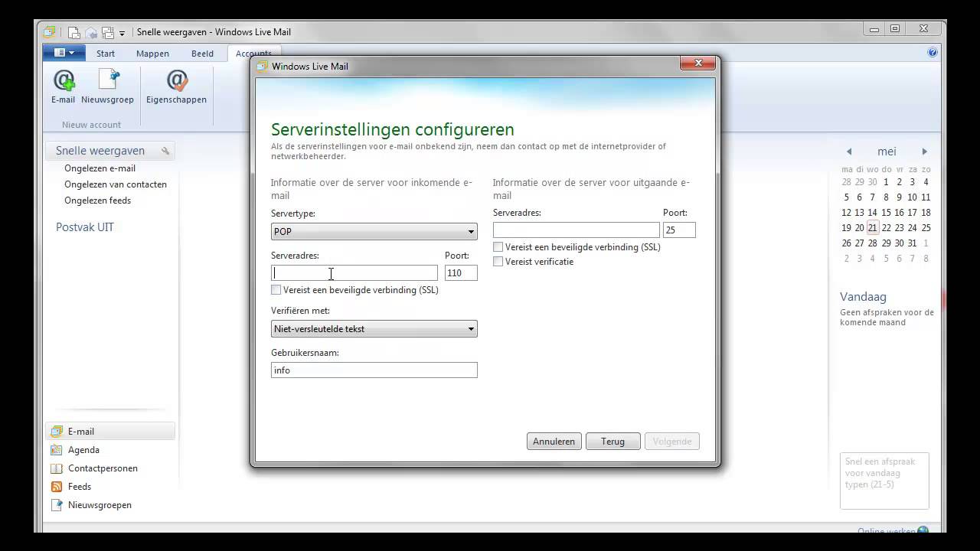The height and width of the screenshot is (551, 980).
Task: Open Nieuwsgroepen in navigation pane
Action: 100,505
